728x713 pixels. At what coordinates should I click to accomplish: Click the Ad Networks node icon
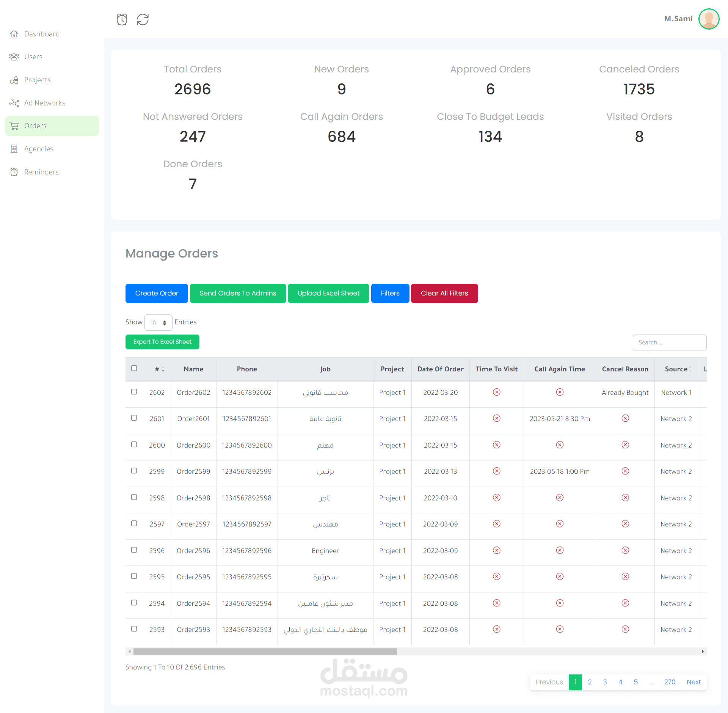click(x=14, y=103)
